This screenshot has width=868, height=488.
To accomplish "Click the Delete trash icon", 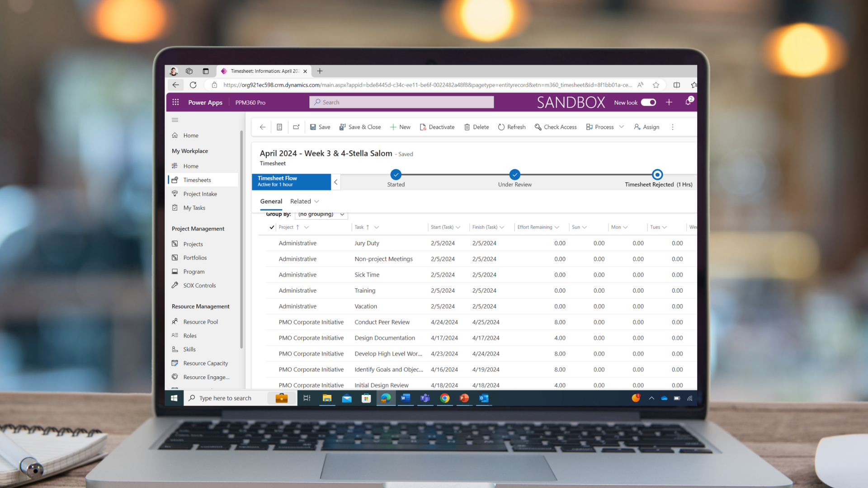I will pos(467,127).
